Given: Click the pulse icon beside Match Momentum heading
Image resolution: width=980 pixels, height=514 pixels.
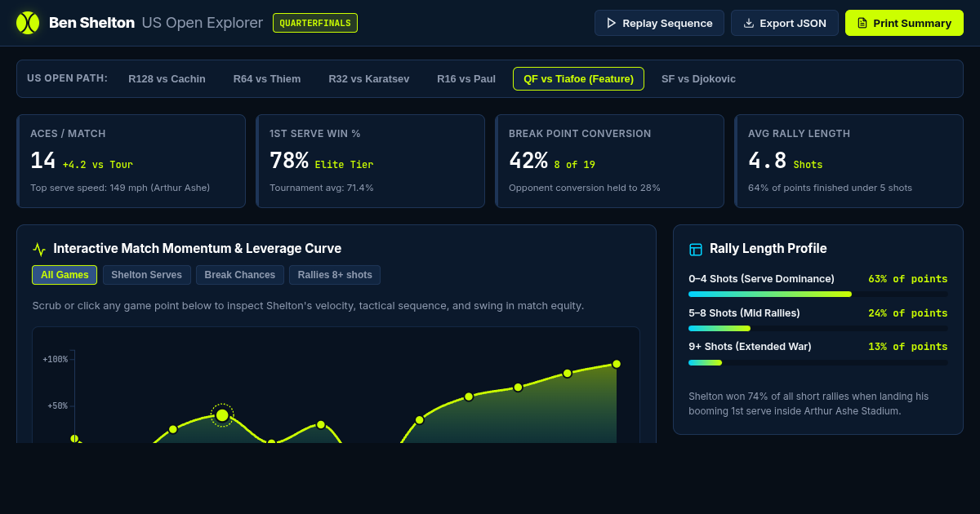Looking at the screenshot, I should 39,250.
